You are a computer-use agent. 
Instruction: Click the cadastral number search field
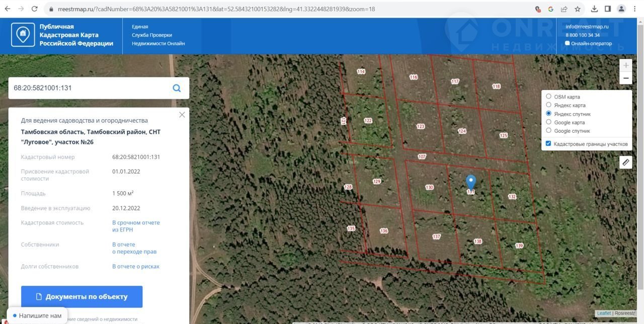[88, 88]
